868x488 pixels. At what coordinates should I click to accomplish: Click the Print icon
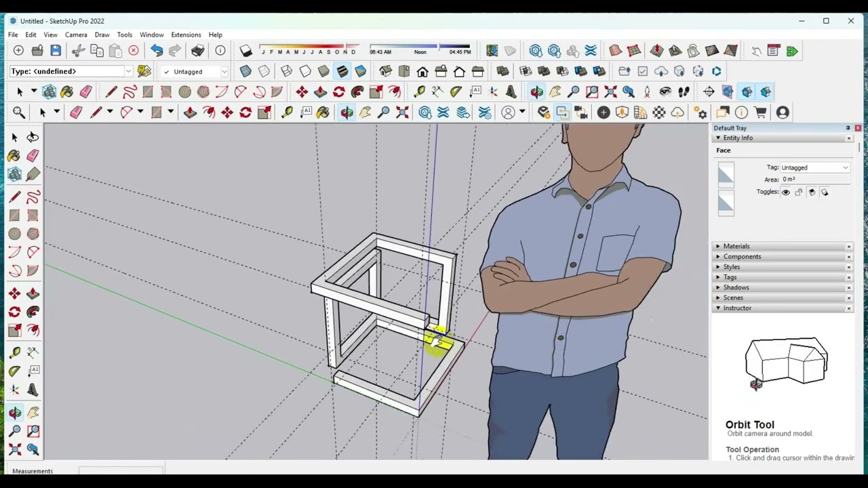point(197,51)
